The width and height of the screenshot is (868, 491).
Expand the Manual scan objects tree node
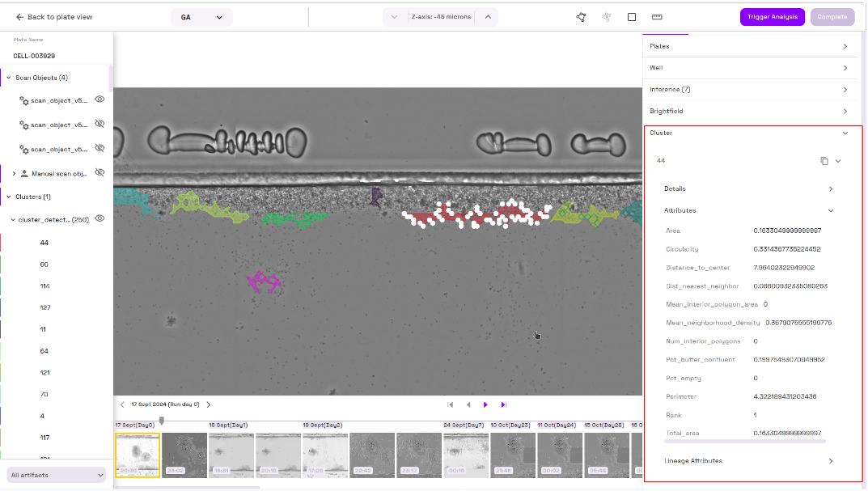pos(14,173)
